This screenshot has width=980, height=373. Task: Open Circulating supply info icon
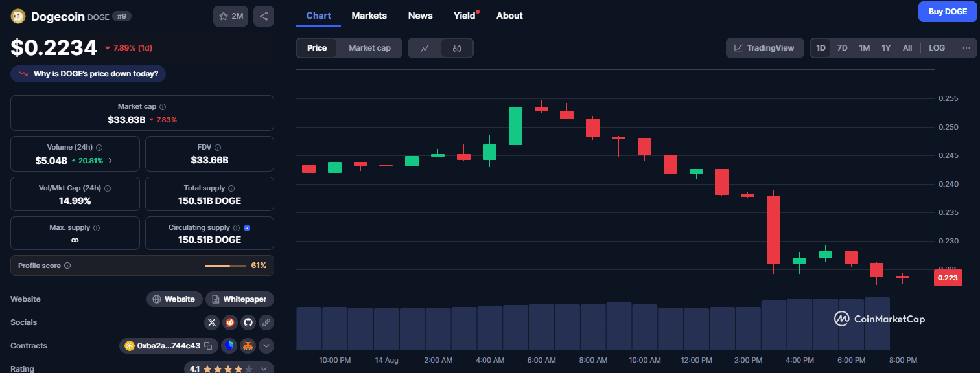[x=237, y=228]
